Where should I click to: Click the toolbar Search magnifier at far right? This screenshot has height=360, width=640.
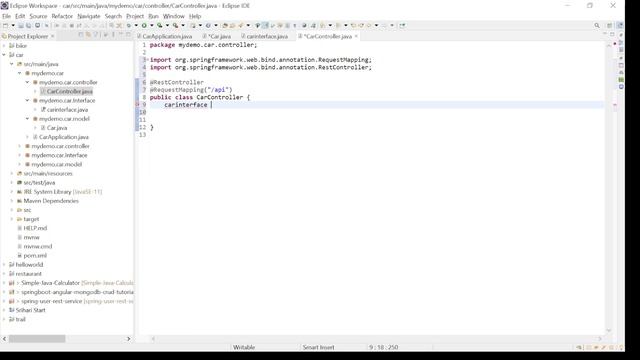[597, 25]
